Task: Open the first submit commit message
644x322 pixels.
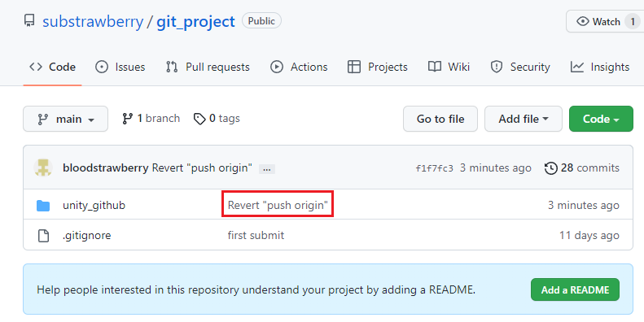Action: 256,236
